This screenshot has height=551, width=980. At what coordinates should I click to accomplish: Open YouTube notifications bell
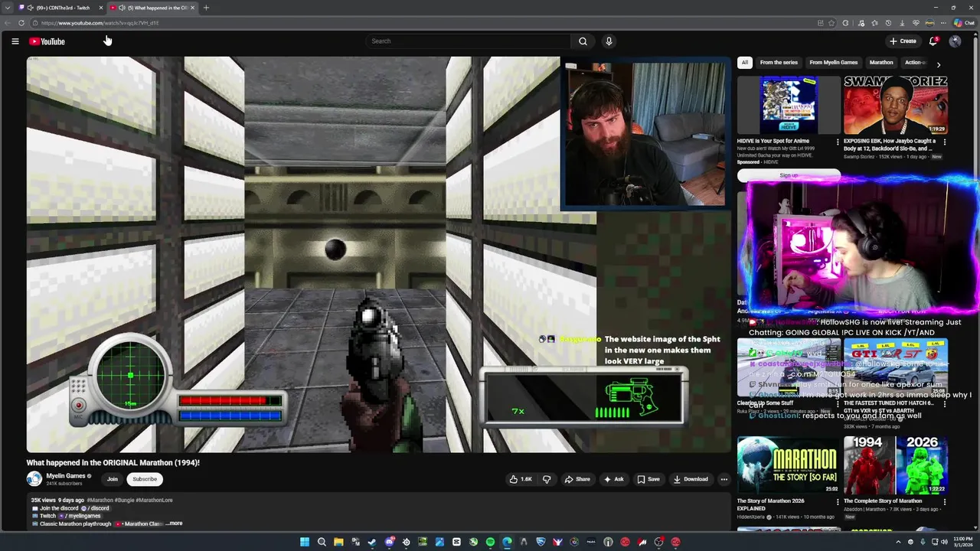pos(933,41)
